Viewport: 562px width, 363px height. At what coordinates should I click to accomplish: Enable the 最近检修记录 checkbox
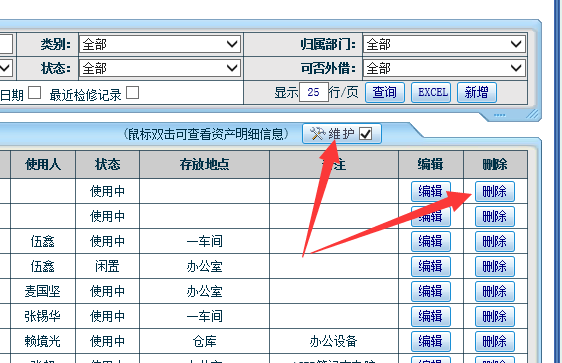click(132, 92)
